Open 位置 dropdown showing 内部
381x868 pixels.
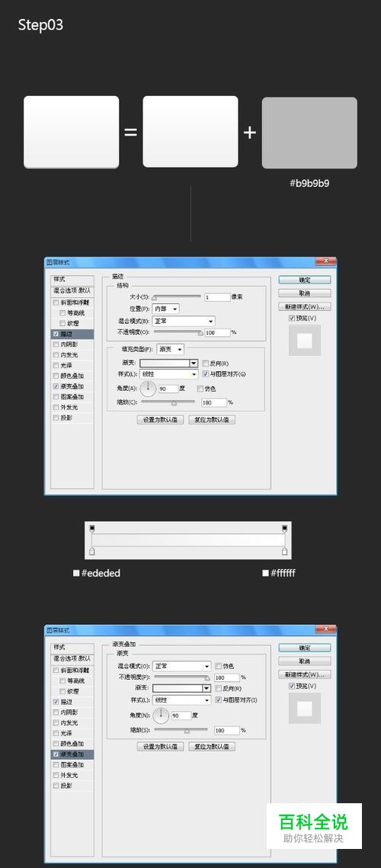[165, 309]
